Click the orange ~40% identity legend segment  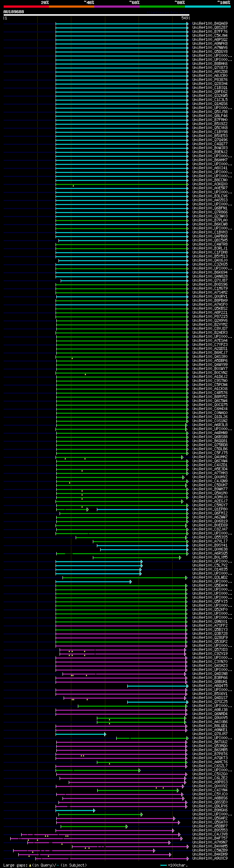[72, 7]
